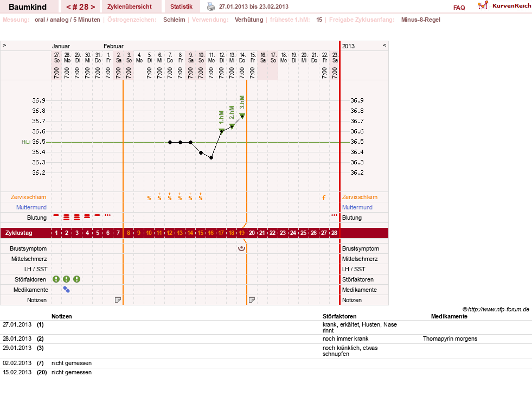Click temperature point on 10. So
This screenshot has width=532, height=396.
[201, 152]
